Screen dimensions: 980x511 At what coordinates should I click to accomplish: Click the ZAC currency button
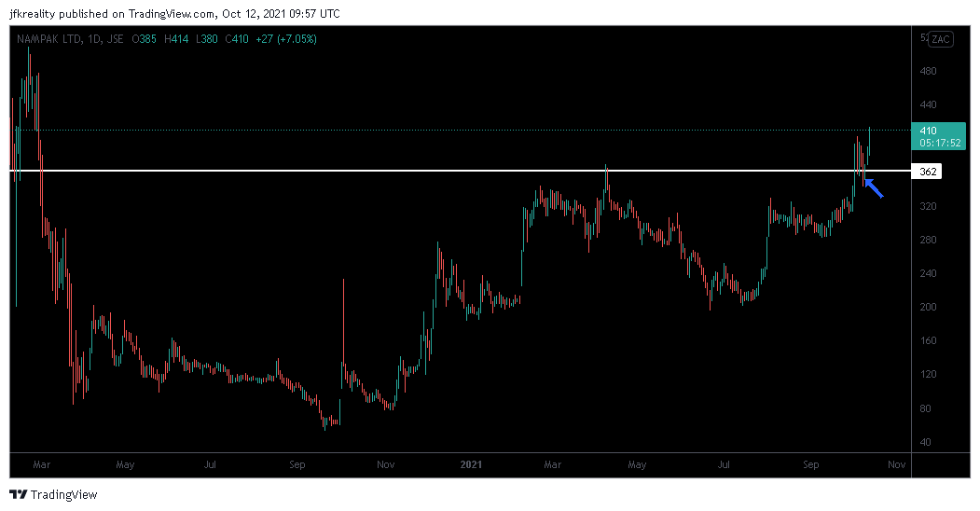coord(941,39)
